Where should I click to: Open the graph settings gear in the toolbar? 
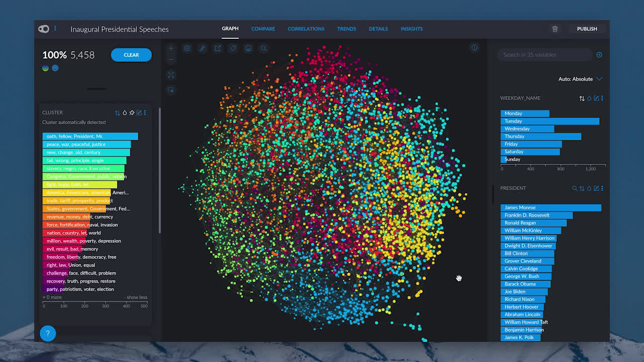coord(187,48)
